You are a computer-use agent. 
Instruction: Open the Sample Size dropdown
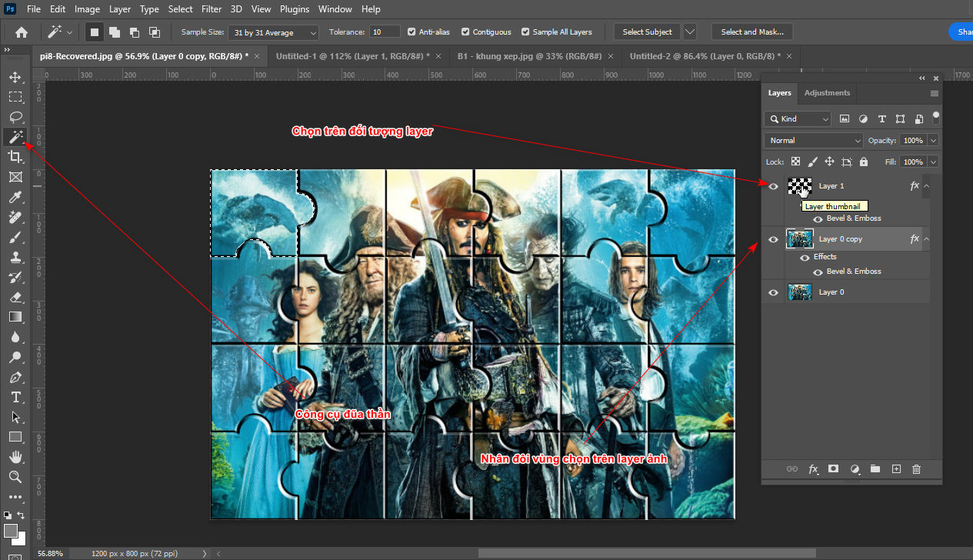(273, 32)
